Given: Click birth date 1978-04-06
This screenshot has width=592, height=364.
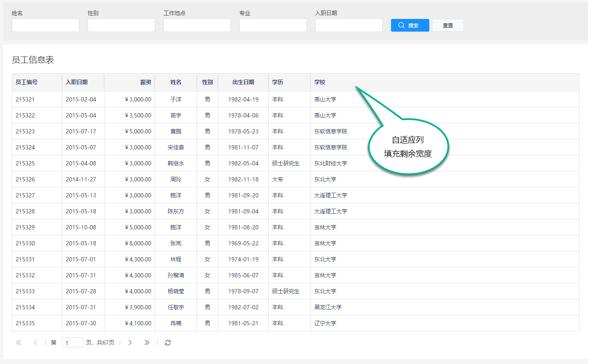Looking at the screenshot, I should (x=244, y=115).
